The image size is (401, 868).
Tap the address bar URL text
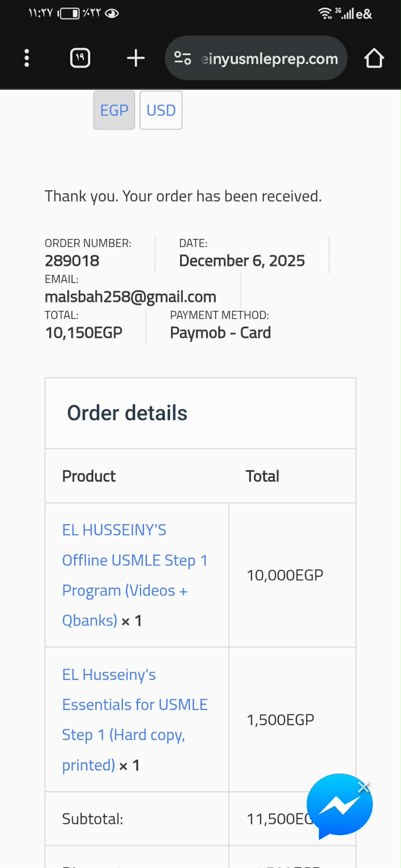pyautogui.click(x=270, y=58)
